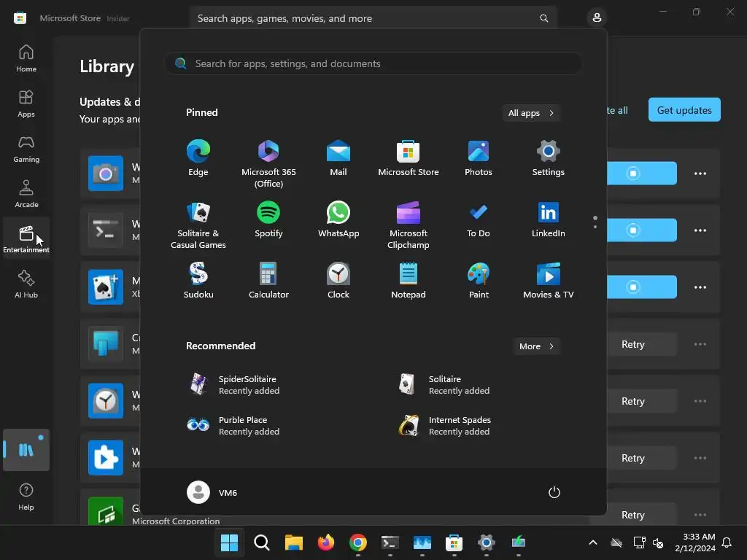
Task: Open Arcade section in Store sidebar
Action: coord(26,194)
